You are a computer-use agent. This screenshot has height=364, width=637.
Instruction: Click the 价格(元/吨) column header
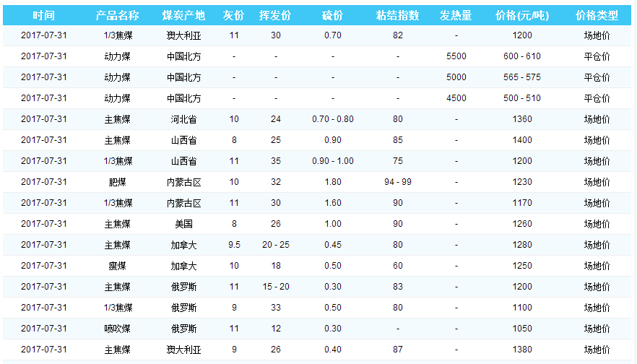tap(521, 15)
